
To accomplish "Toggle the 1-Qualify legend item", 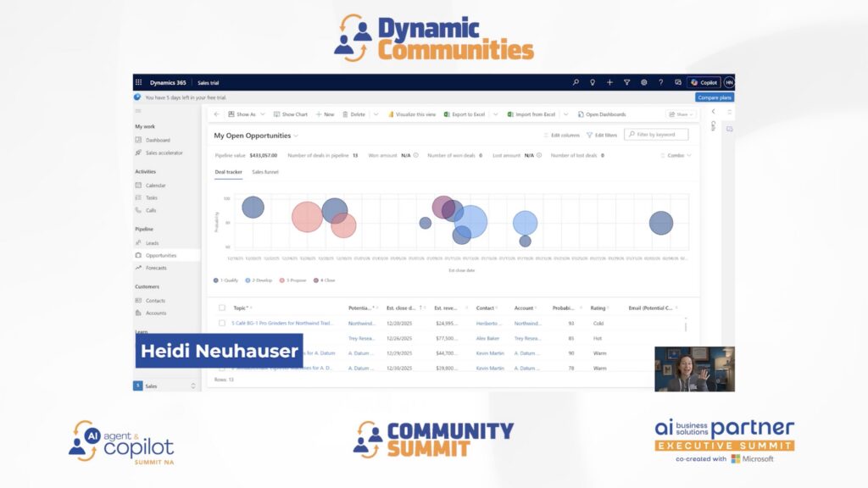I will 226,280.
